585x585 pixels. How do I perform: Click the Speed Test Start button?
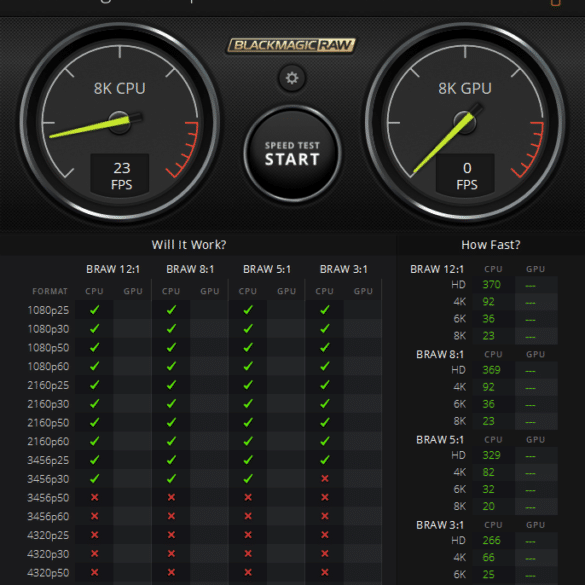(292, 153)
